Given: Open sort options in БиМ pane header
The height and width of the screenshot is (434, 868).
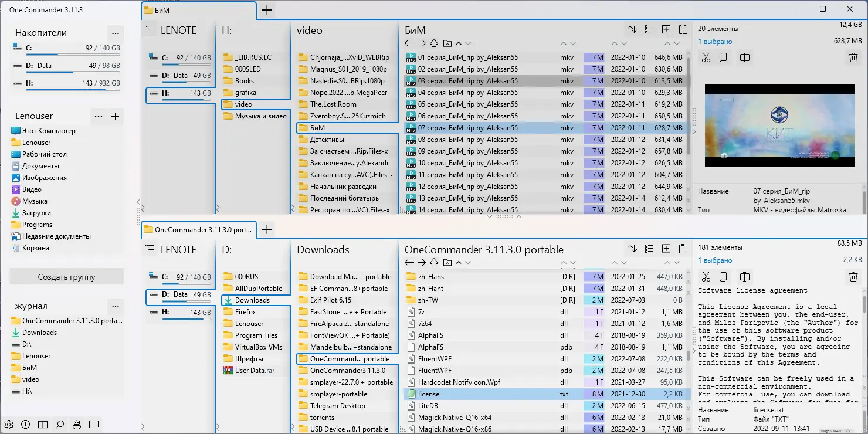Looking at the screenshot, I should point(632,29).
